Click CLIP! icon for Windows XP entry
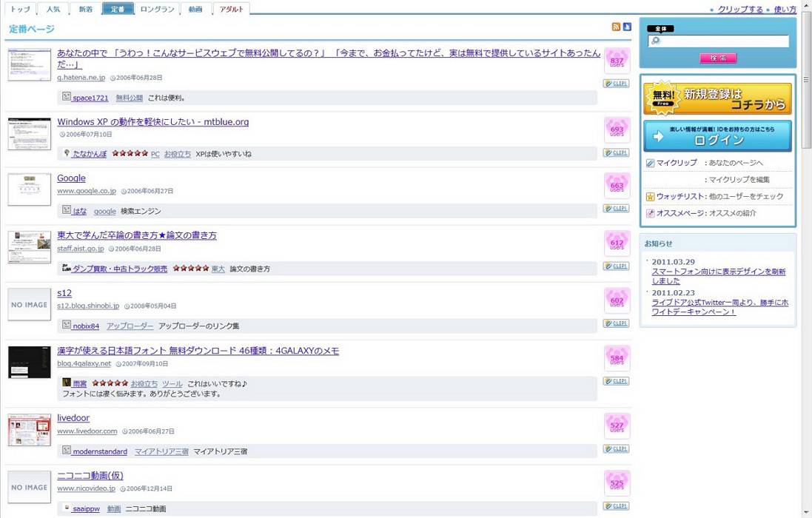Viewport: 812px width, 518px height. (617, 152)
